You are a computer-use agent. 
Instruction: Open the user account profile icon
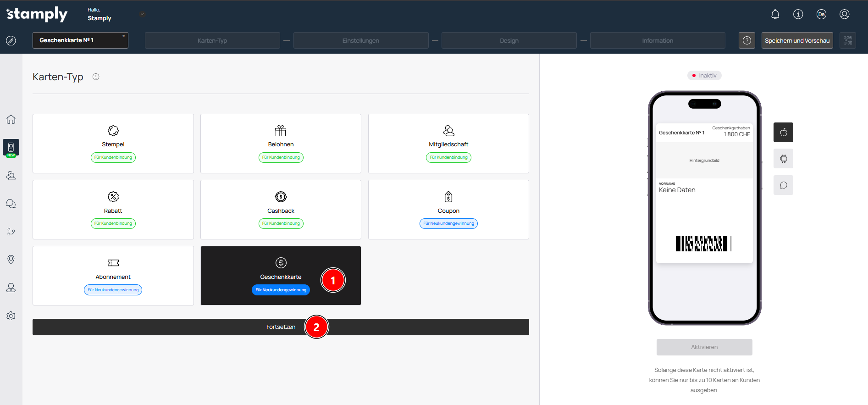[x=844, y=14]
